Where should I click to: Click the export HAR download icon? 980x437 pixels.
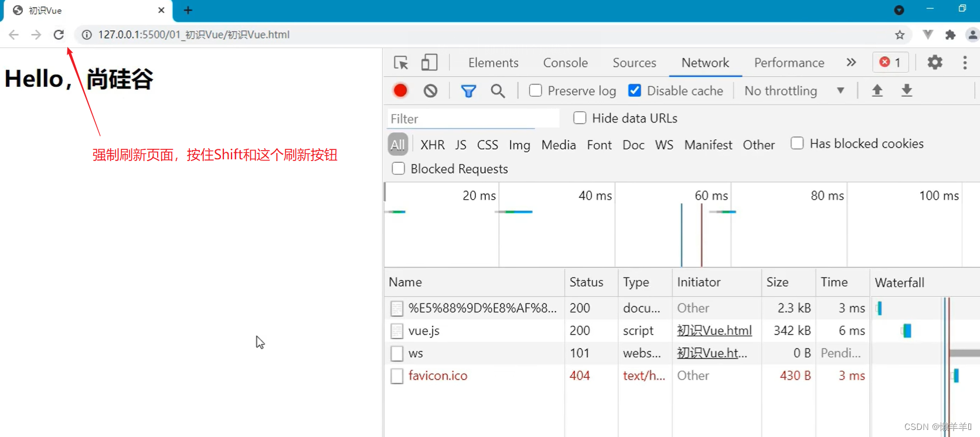click(906, 91)
